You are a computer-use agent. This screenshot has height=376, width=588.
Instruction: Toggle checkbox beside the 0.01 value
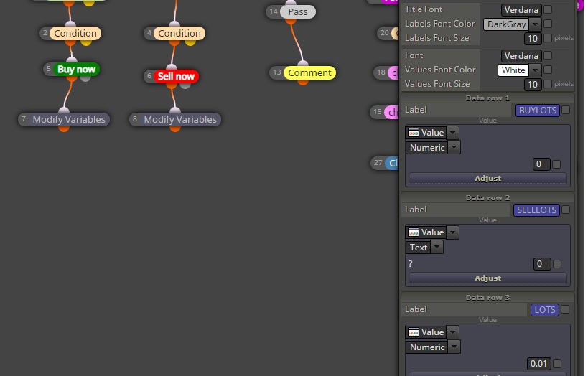(557, 364)
